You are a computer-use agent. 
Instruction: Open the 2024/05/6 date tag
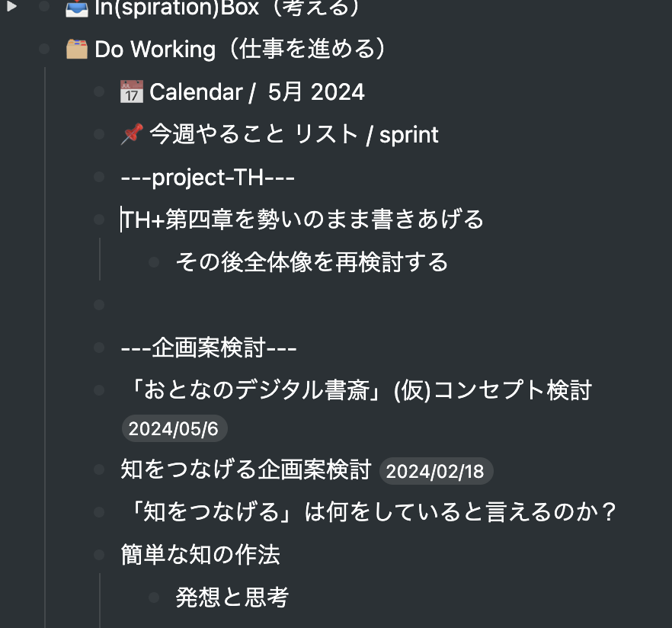tap(174, 428)
